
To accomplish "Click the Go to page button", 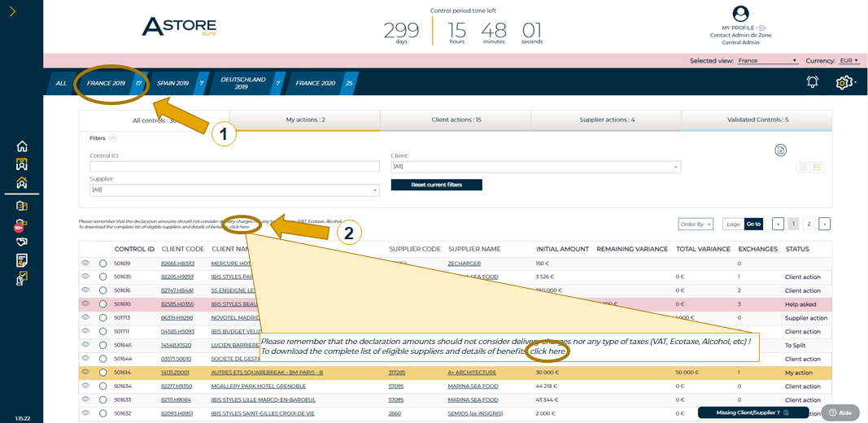I will click(753, 225).
